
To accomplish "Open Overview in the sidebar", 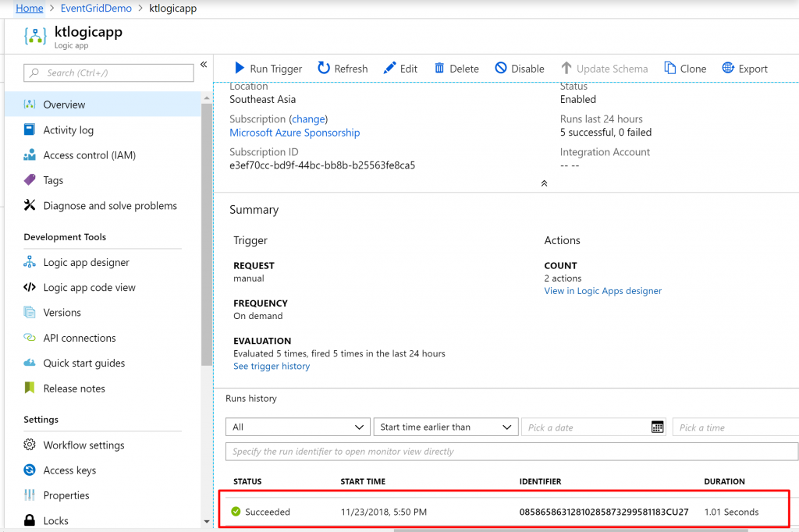I will click(102, 105).
